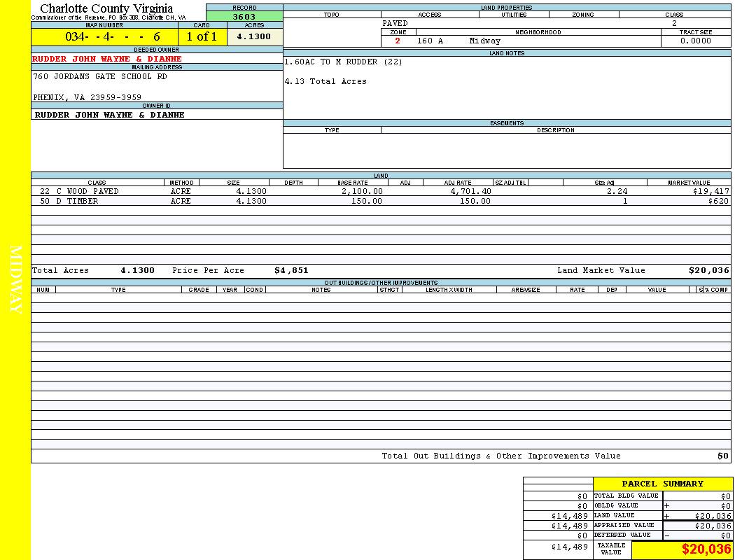Click the price per acre $4,851
This screenshot has height=560, width=735.
pyautogui.click(x=291, y=270)
